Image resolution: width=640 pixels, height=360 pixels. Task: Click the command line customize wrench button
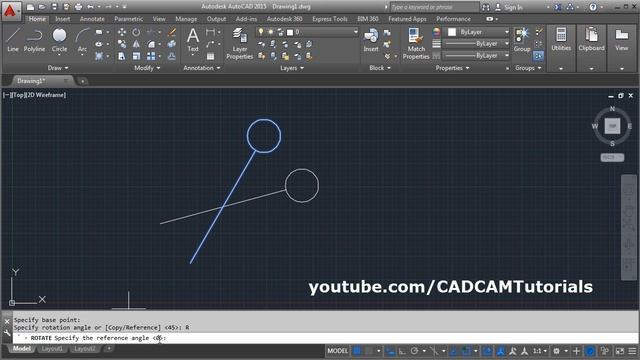click(7, 333)
